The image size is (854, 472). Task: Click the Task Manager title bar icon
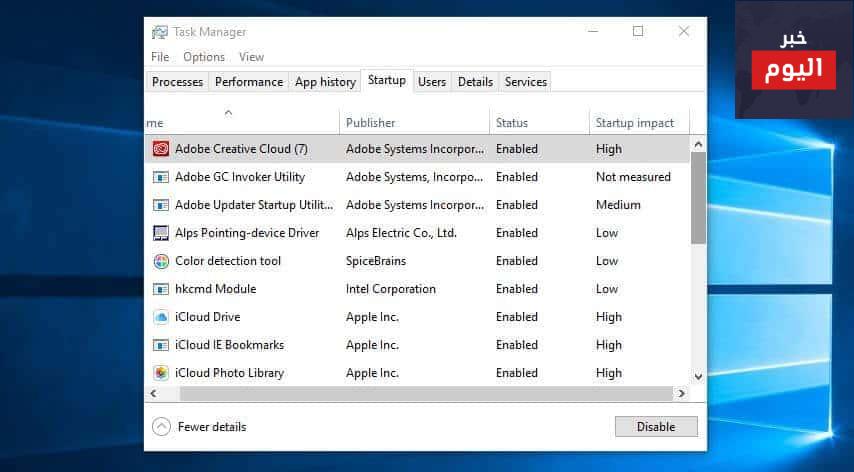point(160,33)
